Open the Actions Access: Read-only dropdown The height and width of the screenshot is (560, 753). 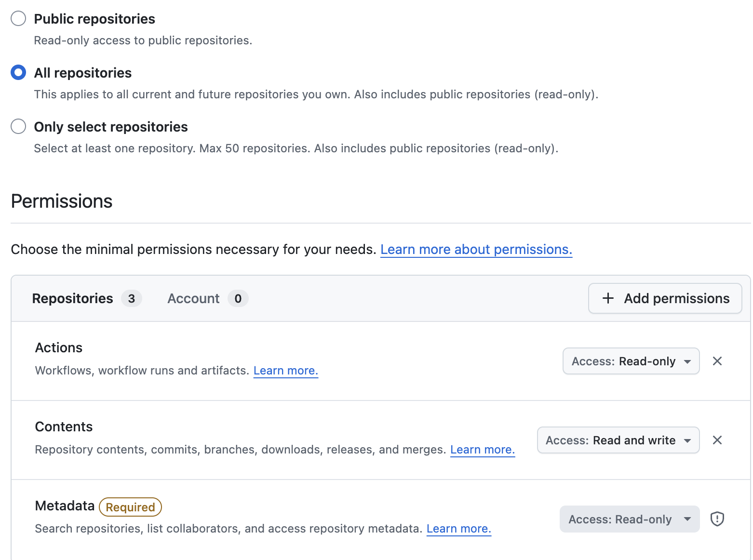[x=631, y=361]
